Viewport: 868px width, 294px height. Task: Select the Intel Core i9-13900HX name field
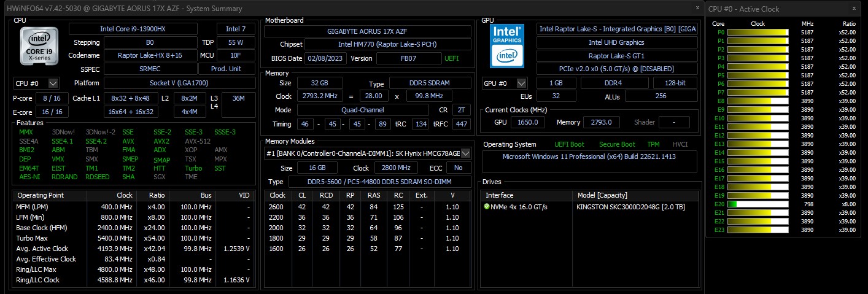click(133, 29)
